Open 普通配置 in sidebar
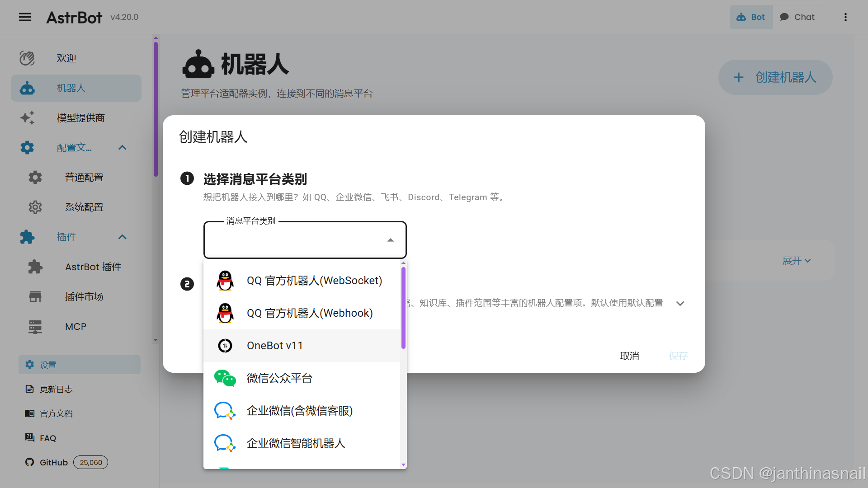The image size is (868, 488). (76, 178)
